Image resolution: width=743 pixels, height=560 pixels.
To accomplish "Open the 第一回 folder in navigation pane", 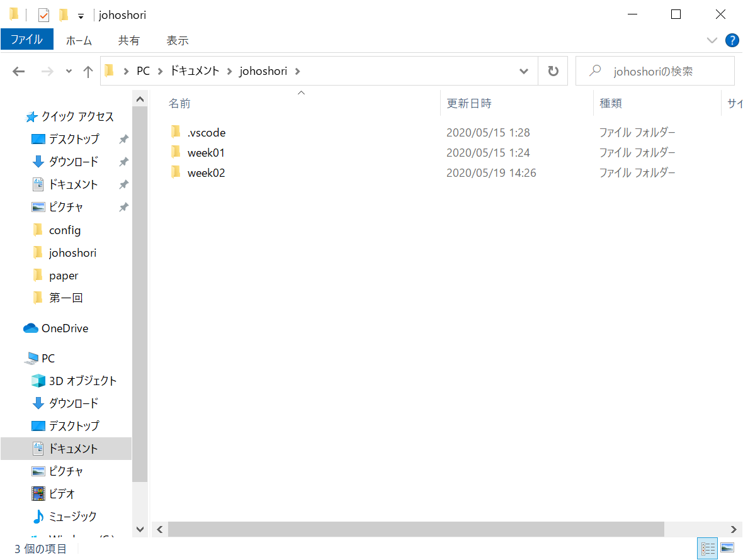I will [66, 298].
